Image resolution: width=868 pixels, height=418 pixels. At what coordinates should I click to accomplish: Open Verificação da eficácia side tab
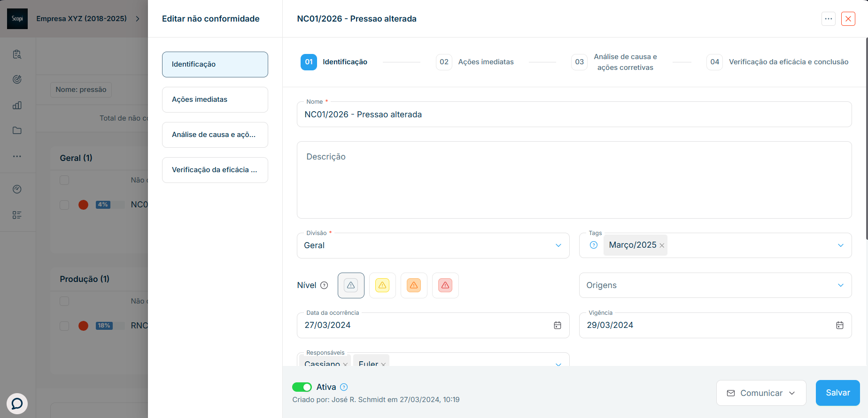pos(215,170)
